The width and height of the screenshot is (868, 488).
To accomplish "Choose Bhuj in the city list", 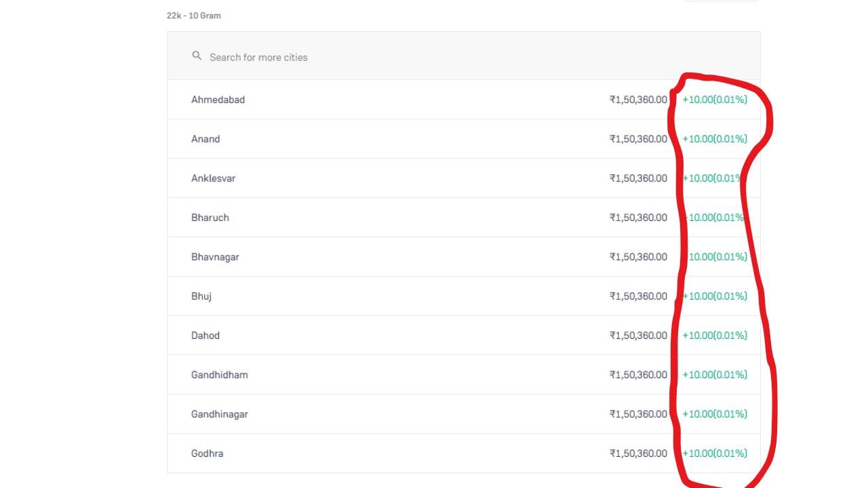I will [x=464, y=296].
